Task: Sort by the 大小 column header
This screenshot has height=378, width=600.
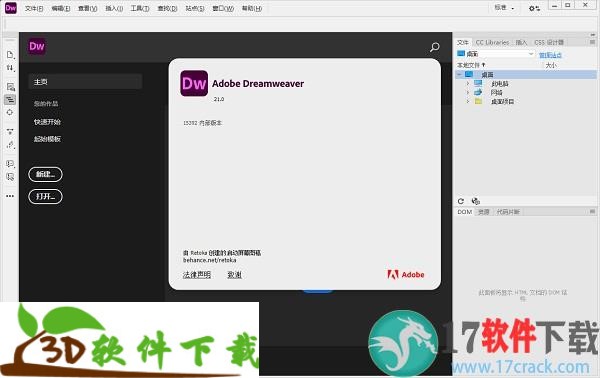Action: 551,65
